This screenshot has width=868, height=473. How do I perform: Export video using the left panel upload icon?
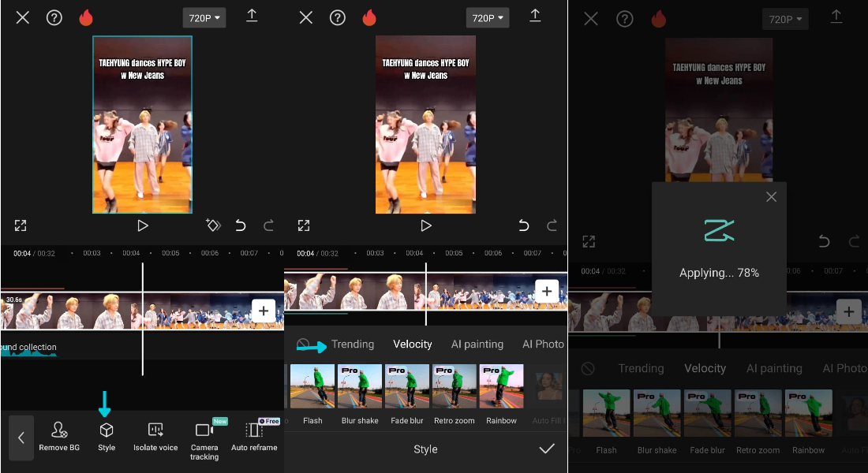point(251,16)
